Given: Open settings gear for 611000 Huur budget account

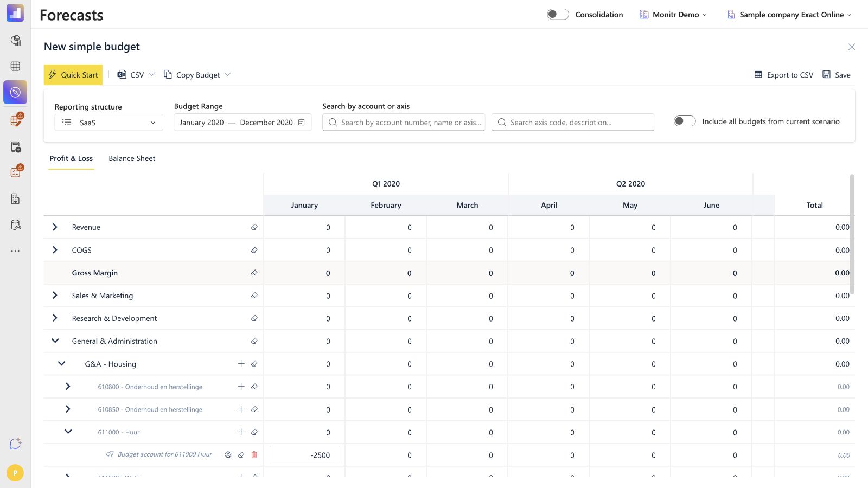Looking at the screenshot, I should tap(228, 454).
